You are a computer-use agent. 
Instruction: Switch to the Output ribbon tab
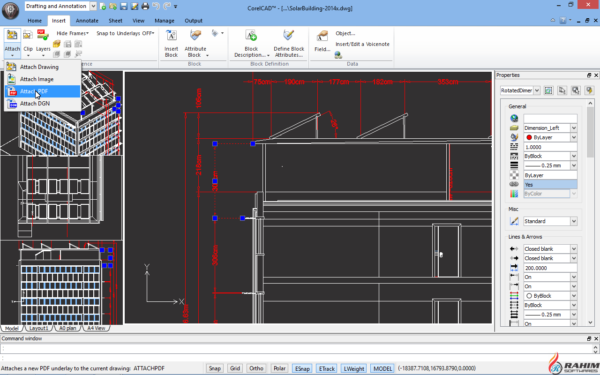point(193,21)
